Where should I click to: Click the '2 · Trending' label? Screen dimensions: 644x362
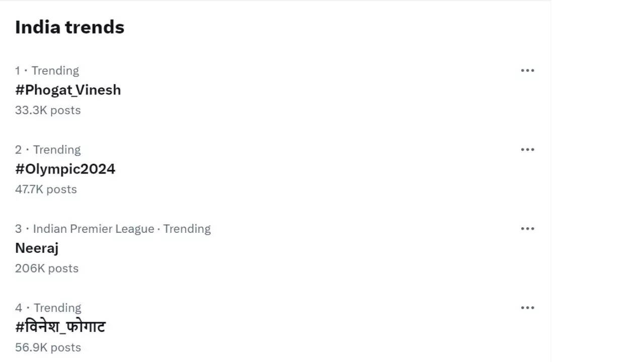point(48,149)
